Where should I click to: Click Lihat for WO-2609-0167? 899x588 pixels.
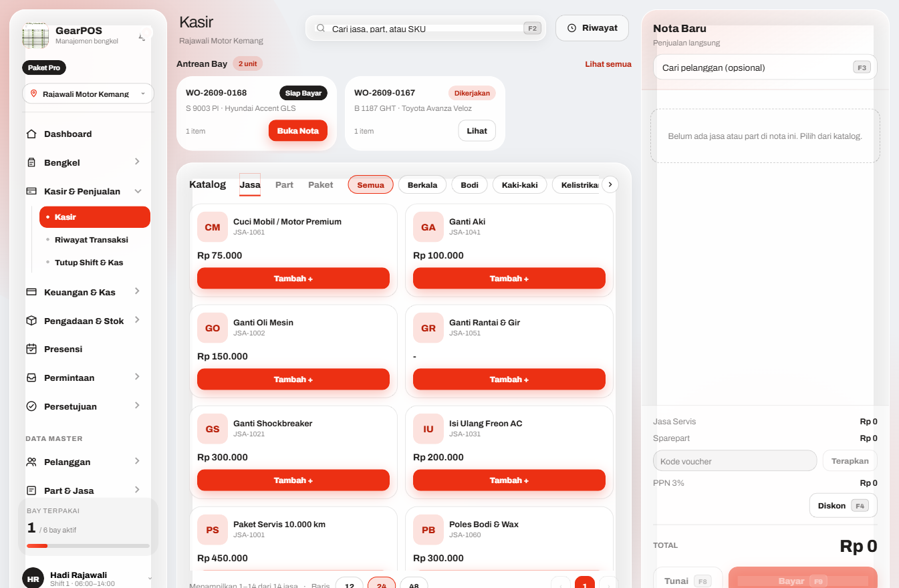pos(477,131)
